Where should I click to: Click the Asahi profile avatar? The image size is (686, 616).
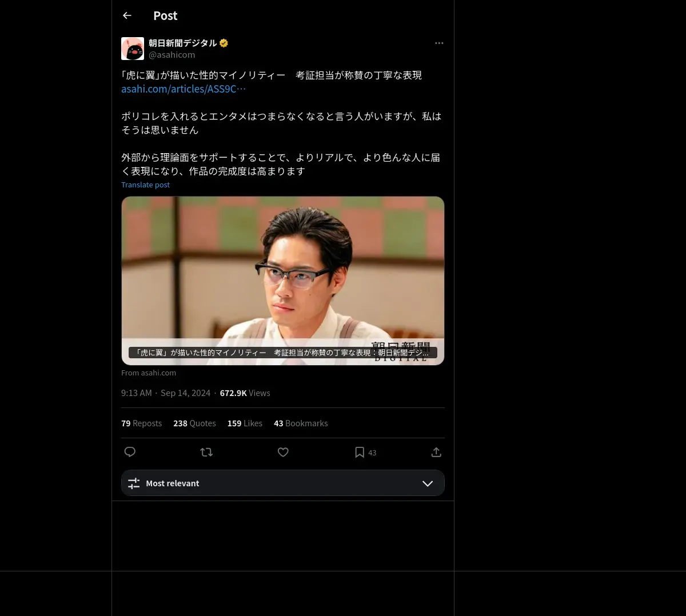(133, 49)
